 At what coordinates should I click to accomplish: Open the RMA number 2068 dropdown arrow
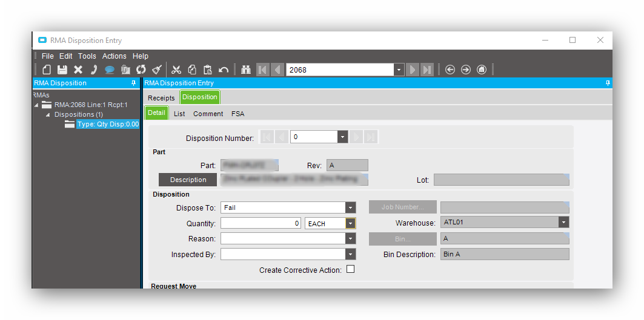tap(399, 70)
